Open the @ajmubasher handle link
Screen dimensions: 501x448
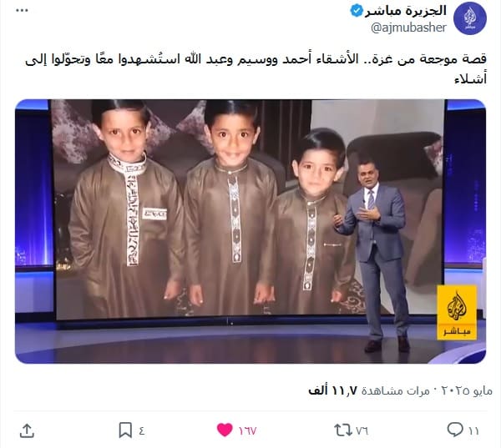pyautogui.click(x=408, y=28)
